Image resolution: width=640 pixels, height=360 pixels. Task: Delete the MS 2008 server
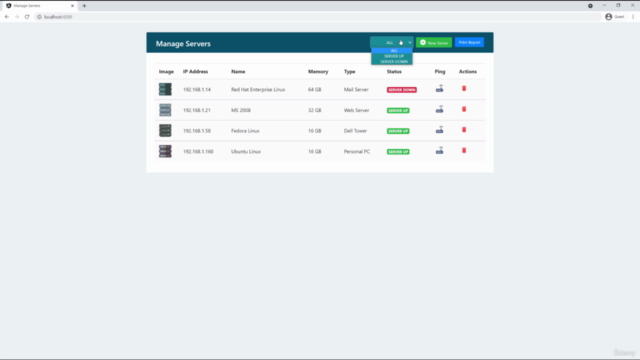pos(464,109)
